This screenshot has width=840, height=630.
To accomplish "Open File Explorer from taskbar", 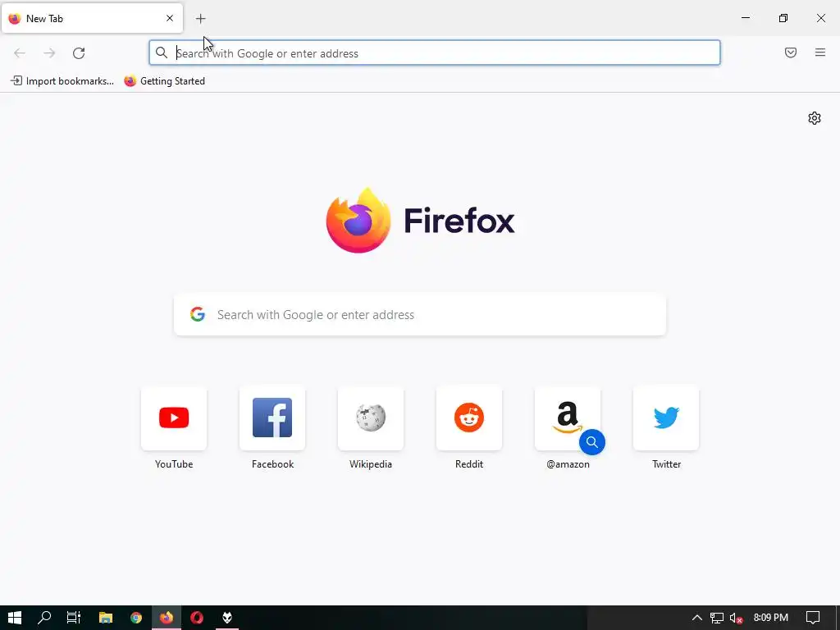I will coord(106,618).
